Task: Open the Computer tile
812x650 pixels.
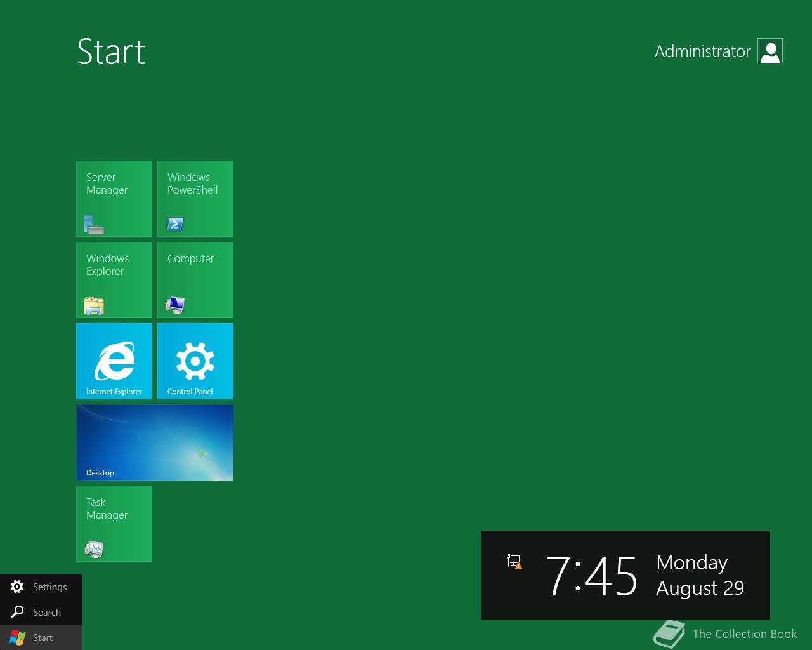Action: point(195,280)
